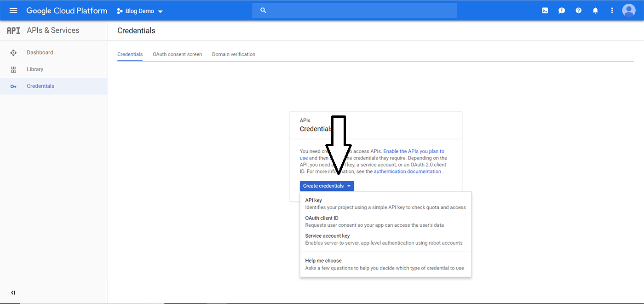Activate the Cloud Shell icon
This screenshot has height=304, width=644.
point(545,11)
